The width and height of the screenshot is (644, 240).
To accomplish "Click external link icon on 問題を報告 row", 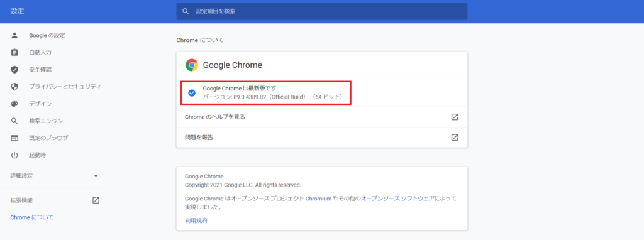I will pos(455,138).
